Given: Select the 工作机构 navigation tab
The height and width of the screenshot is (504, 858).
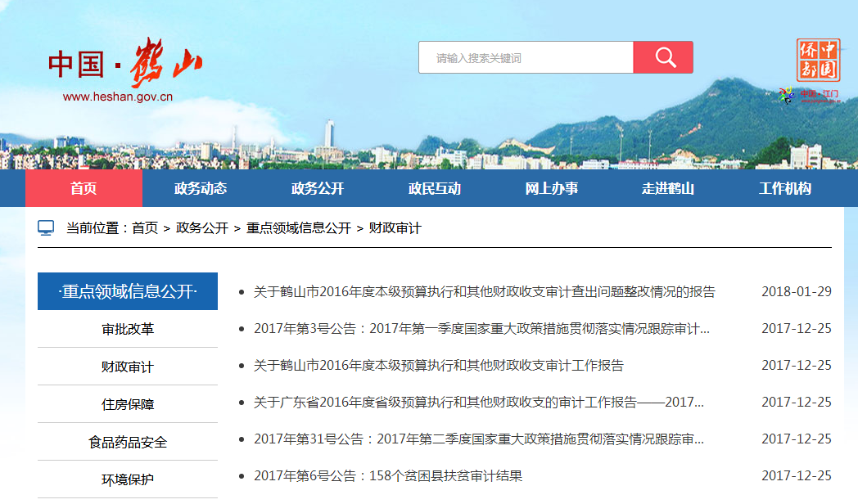Looking at the screenshot, I should point(784,189).
